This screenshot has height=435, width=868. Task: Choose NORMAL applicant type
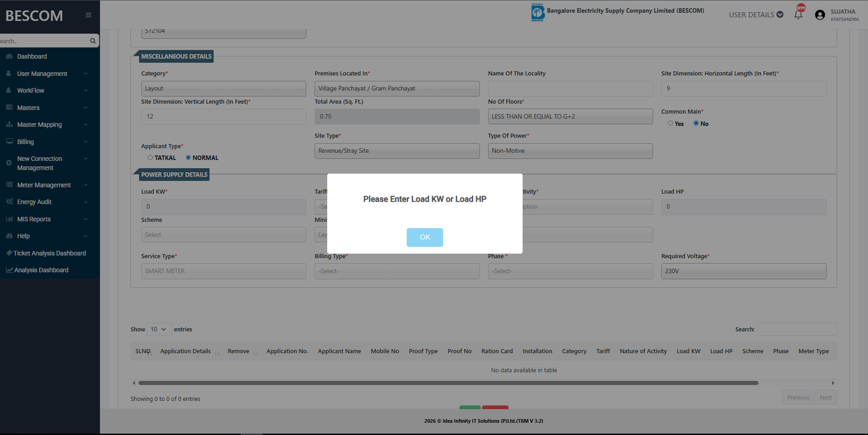click(188, 157)
